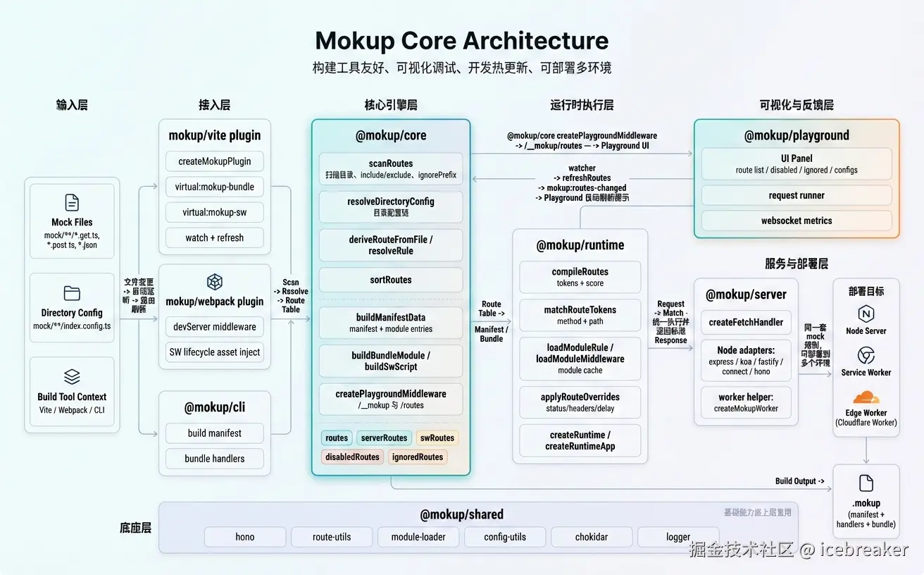This screenshot has height=575, width=924.
Task: Click the route-utils module box
Action: pos(332,537)
